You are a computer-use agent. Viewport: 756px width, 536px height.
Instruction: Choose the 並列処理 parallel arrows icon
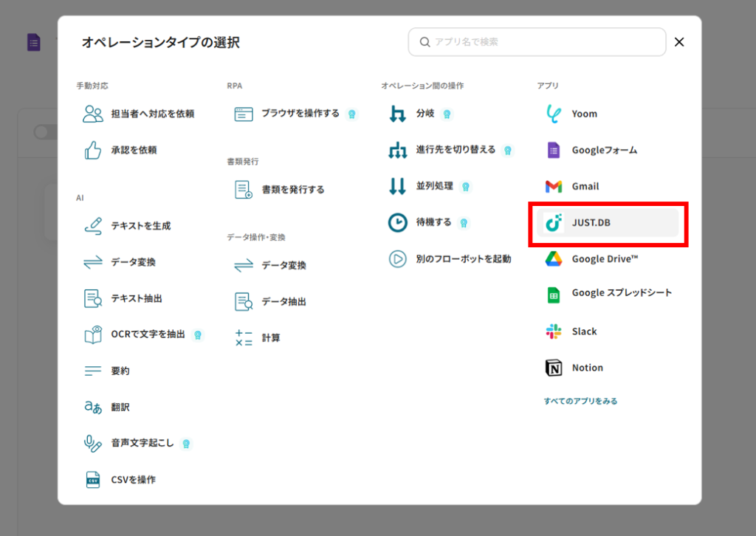coord(398,186)
